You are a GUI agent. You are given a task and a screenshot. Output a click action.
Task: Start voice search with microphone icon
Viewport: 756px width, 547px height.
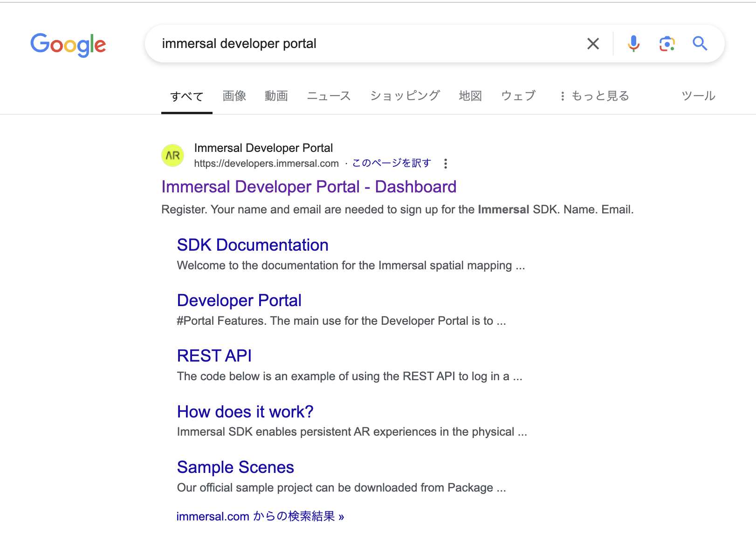click(633, 44)
